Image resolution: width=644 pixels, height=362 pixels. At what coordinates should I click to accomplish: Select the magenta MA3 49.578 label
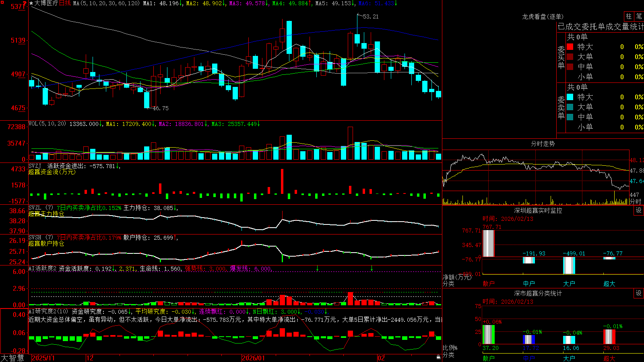pyautogui.click(x=249, y=3)
